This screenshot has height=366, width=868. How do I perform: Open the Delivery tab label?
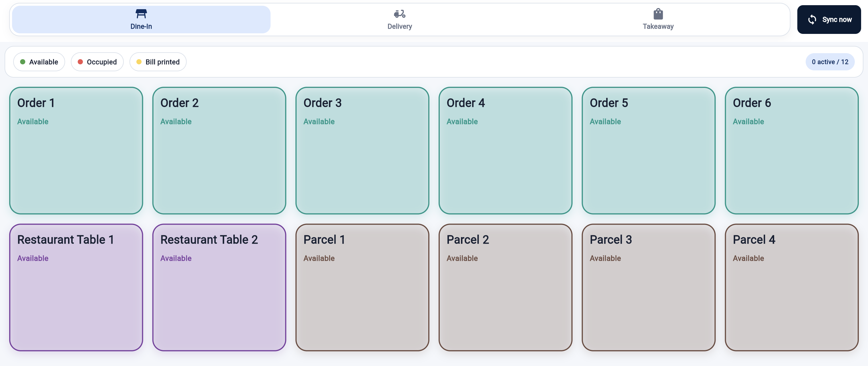(x=399, y=26)
